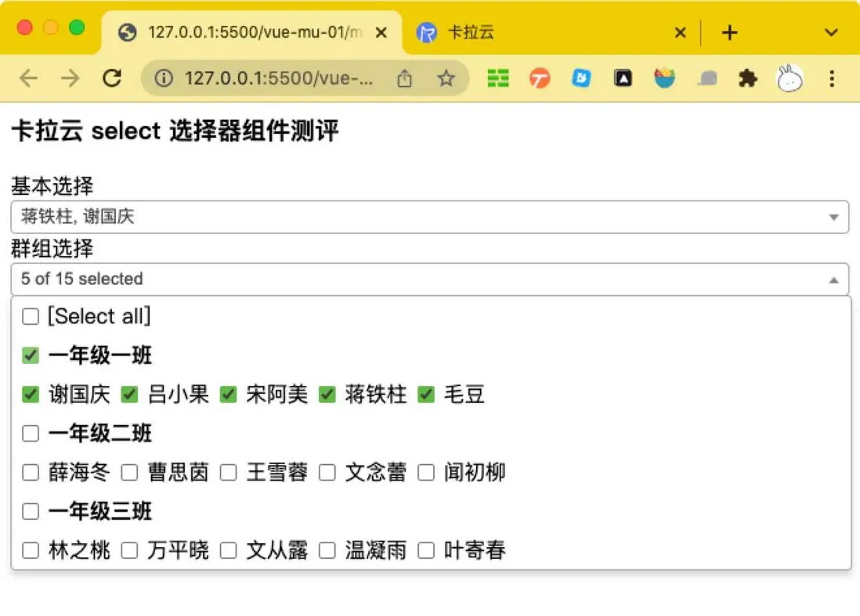Uncheck 蒋铁柱 checkbox
860x616 pixels.
coord(327,394)
